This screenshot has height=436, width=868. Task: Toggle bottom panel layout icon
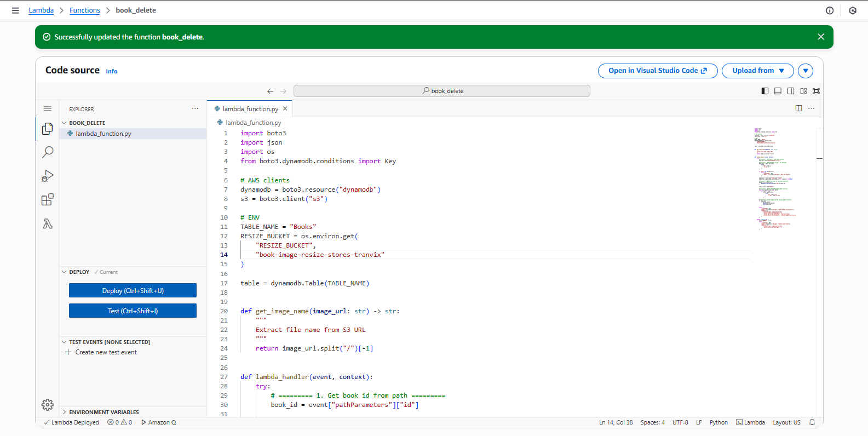pos(778,91)
